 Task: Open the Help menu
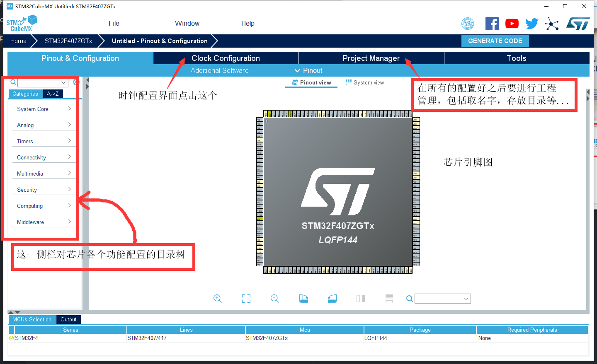248,23
